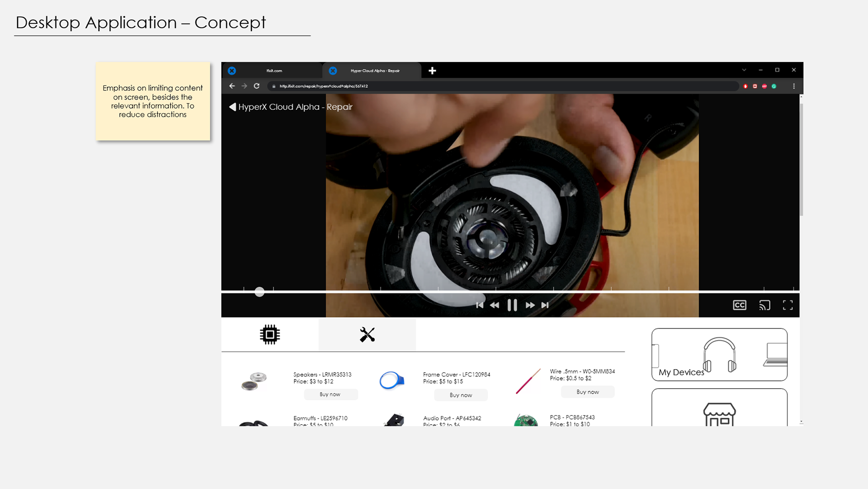This screenshot has width=868, height=489.
Task: Go back using the HyperX Cloud Alpha arrow
Action: coord(232,107)
